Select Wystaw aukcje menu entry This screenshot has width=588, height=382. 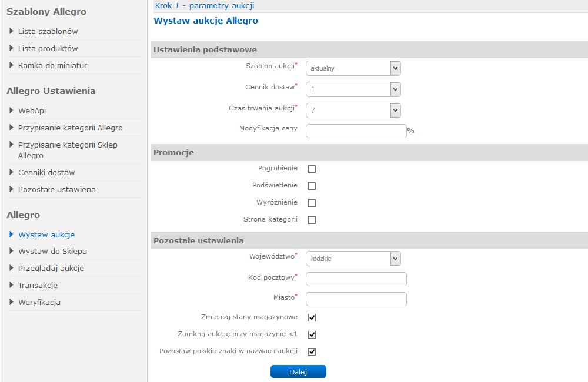46,234
